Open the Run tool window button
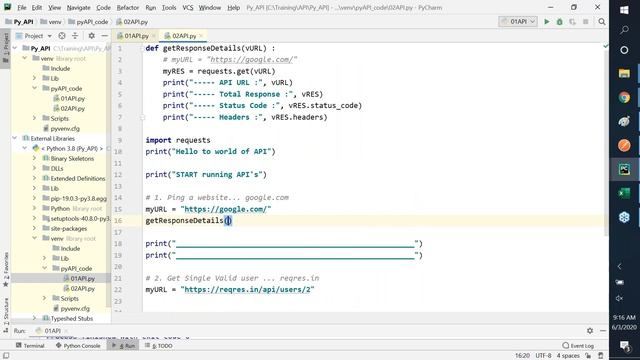This screenshot has width=640, height=360. [123, 346]
